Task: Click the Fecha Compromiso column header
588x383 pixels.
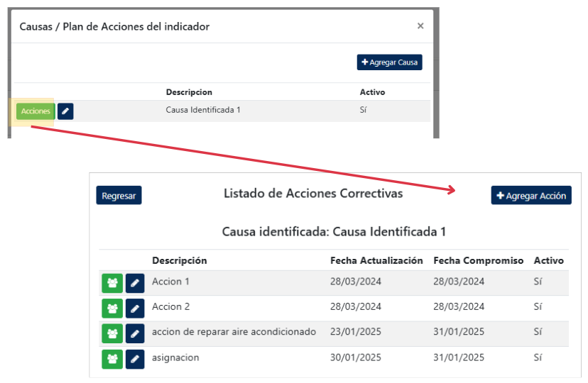Action: 479,260
